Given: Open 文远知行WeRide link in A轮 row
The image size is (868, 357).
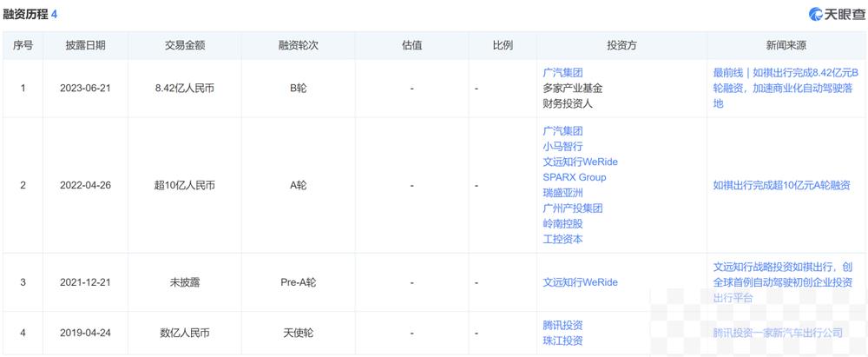Looking at the screenshot, I should coord(580,162).
